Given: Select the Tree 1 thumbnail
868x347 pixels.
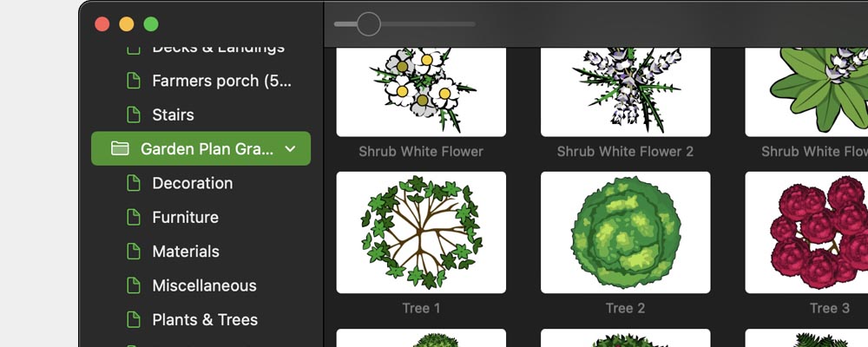Looking at the screenshot, I should [421, 232].
